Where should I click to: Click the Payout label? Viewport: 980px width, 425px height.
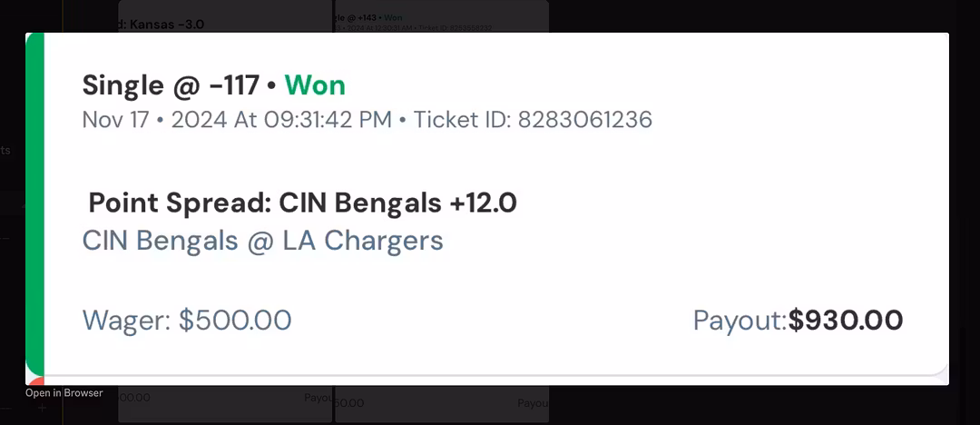coord(739,320)
